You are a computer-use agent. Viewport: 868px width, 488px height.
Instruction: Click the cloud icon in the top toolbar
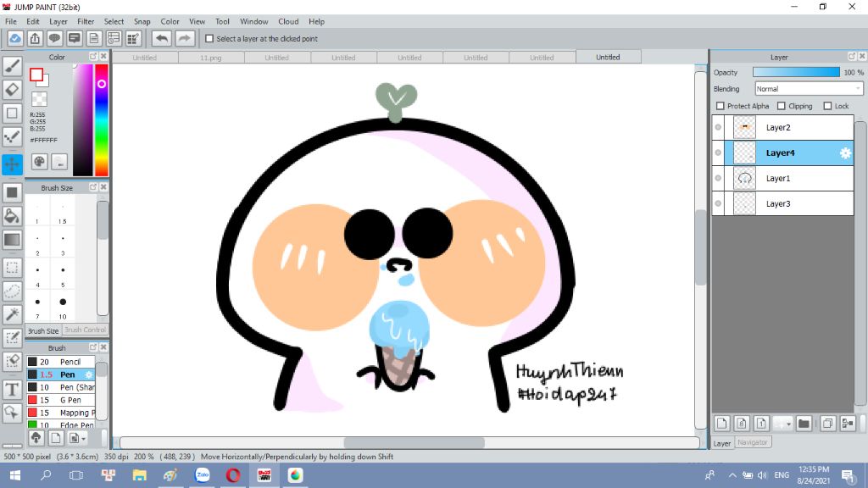coord(15,39)
